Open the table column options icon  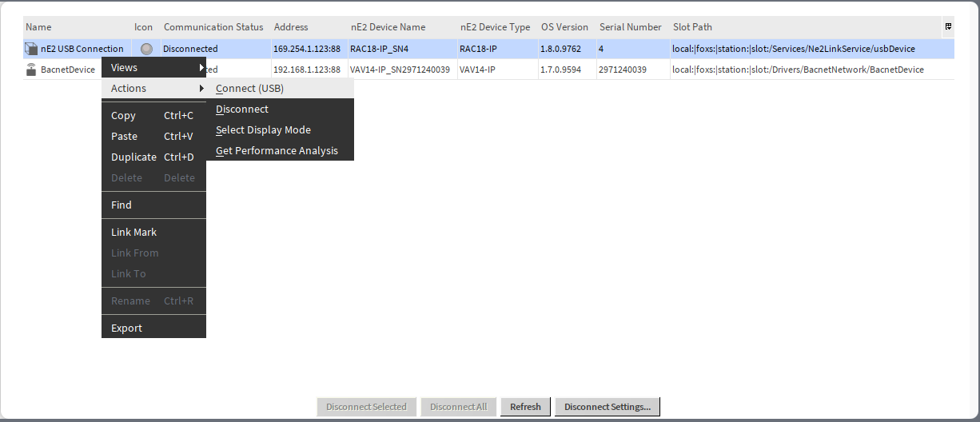948,27
